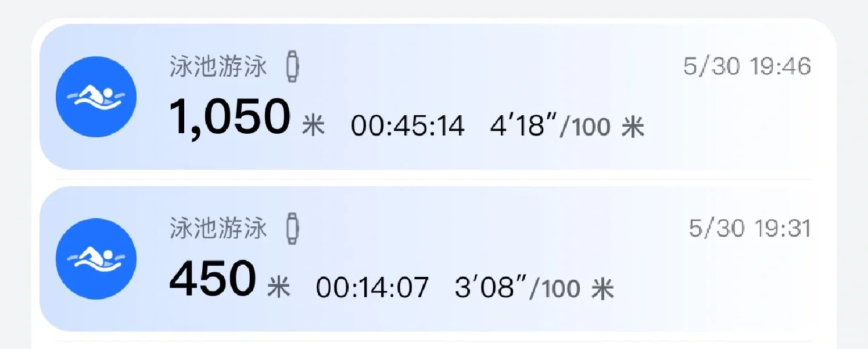Tap the swimmer icon of the 1,050 m workout
This screenshot has height=349, width=868.
pyautogui.click(x=96, y=97)
